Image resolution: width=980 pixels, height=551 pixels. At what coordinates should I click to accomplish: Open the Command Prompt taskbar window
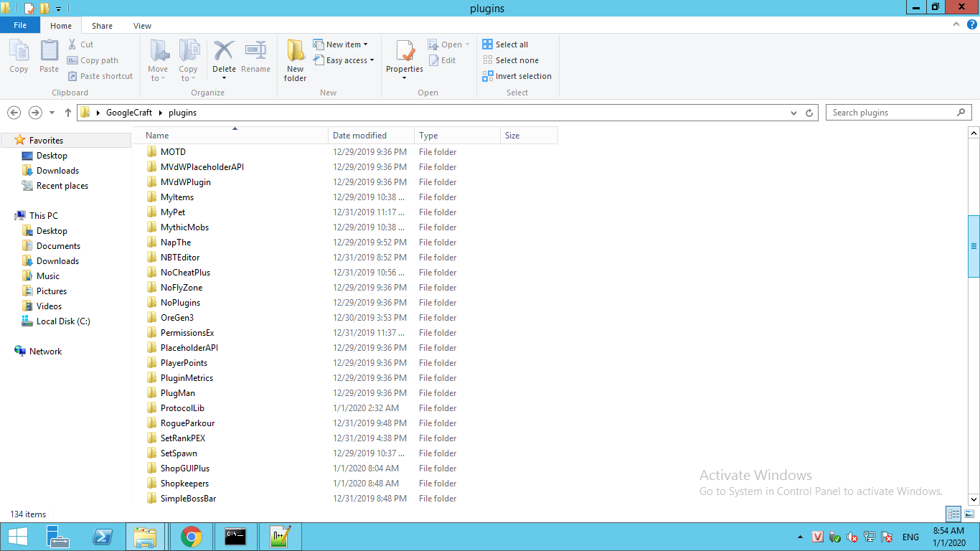[x=235, y=537]
